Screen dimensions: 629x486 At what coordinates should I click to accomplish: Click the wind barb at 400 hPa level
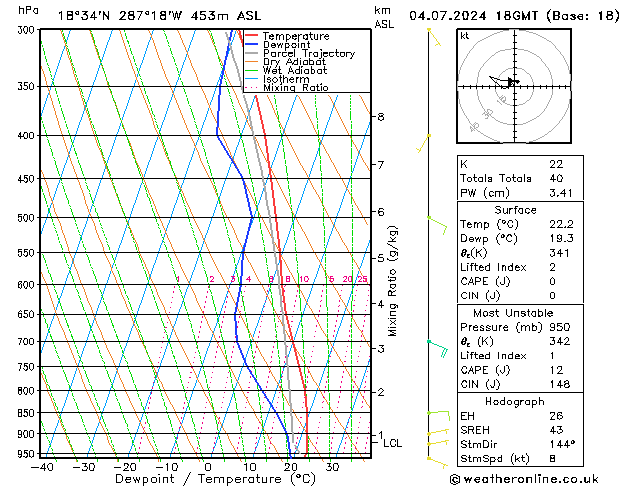pyautogui.click(x=425, y=142)
